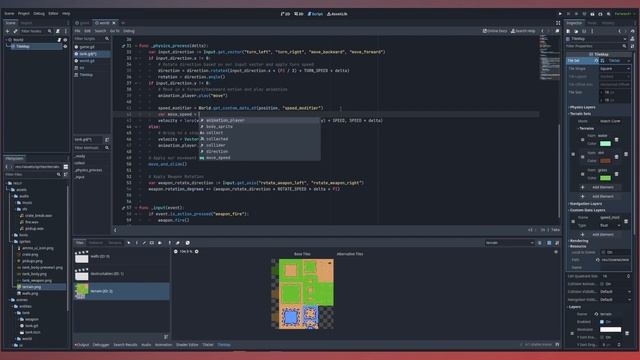This screenshot has height=360, width=640.
Task: Toggle Collision Animatable checkbox
Action: [602, 284]
